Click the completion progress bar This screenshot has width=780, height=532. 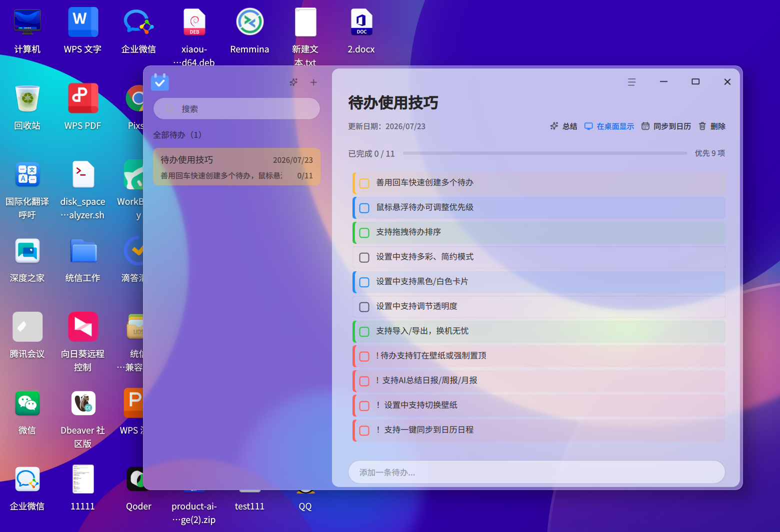click(x=545, y=153)
